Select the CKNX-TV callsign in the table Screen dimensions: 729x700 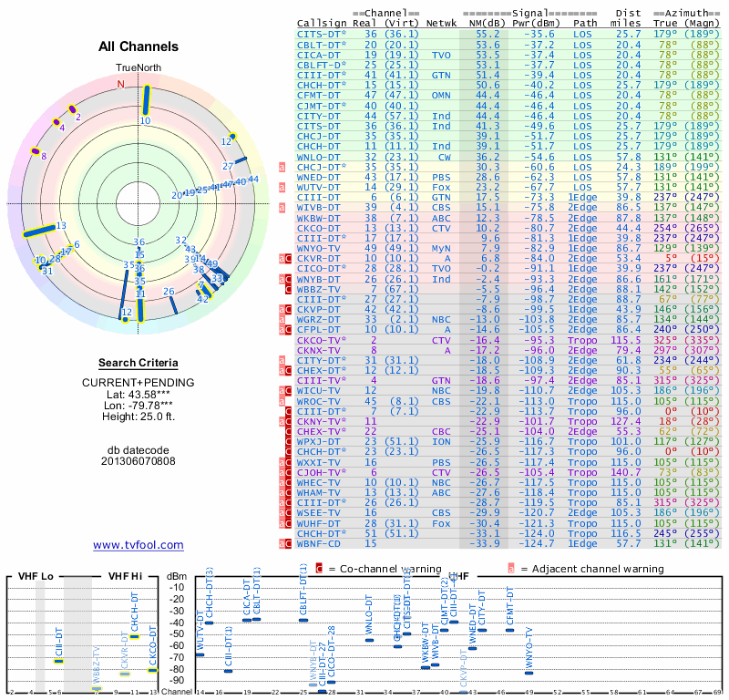[318, 350]
